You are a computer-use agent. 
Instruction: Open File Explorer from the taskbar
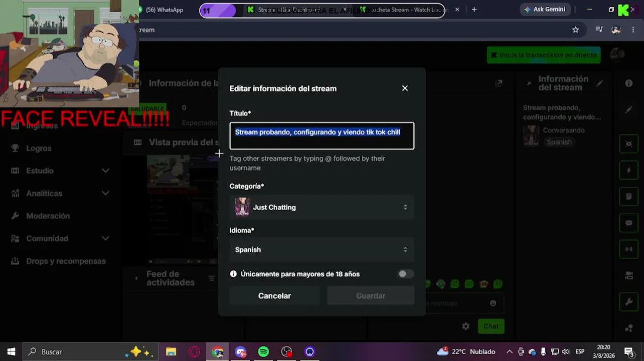tap(171, 352)
